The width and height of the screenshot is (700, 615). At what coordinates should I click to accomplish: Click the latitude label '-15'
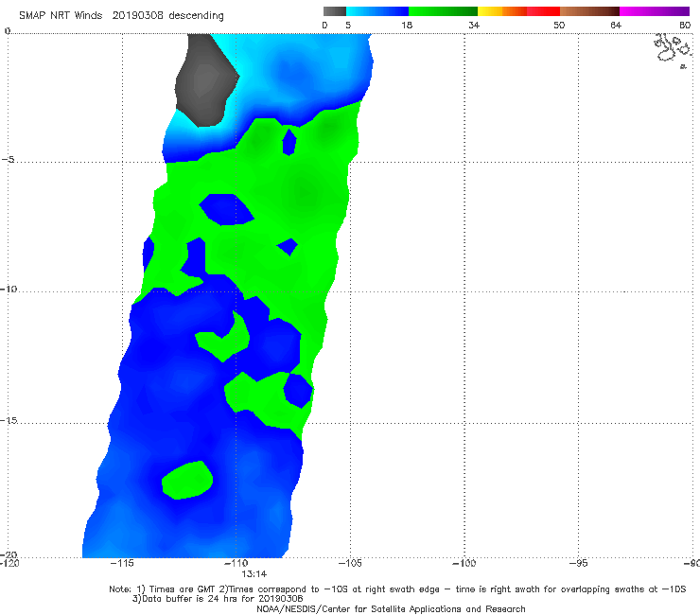coord(9,420)
